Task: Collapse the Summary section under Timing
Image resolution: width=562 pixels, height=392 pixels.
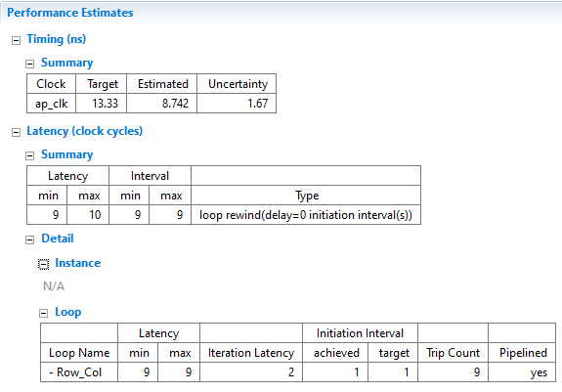Action: point(29,65)
